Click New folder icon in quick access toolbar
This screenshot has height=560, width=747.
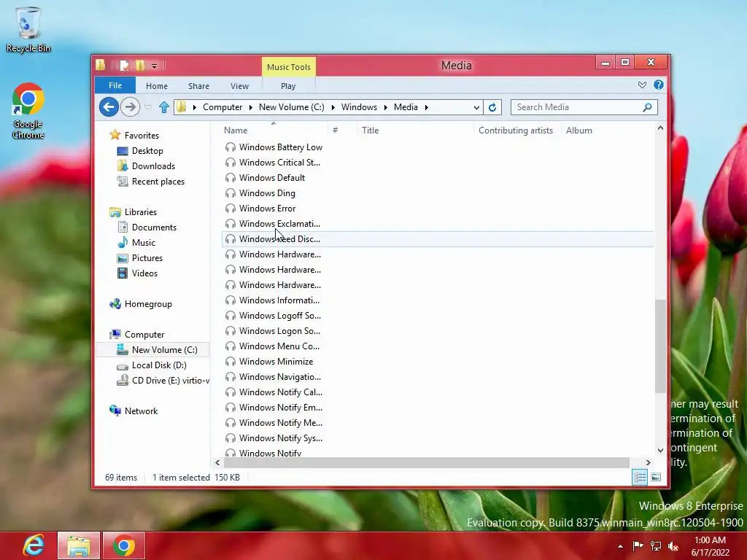(140, 65)
